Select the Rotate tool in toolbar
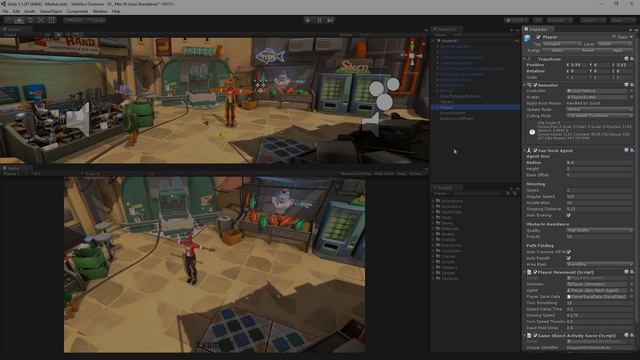The width and height of the screenshot is (640, 360). point(30,20)
